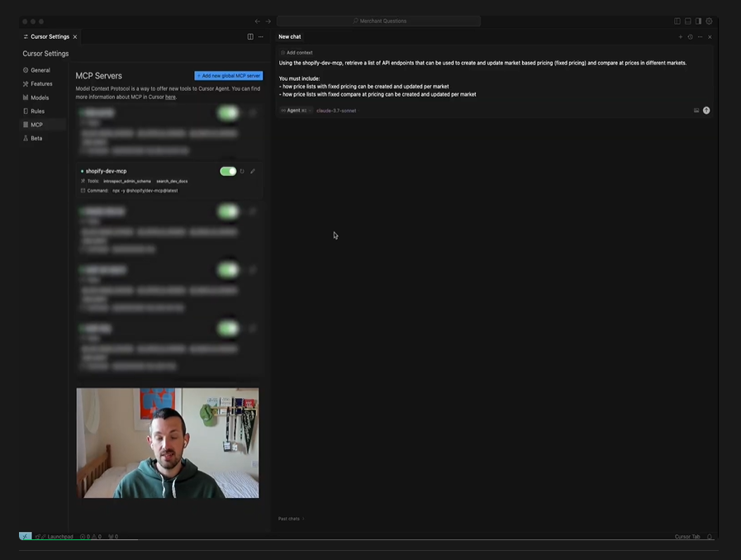Switch to the Models settings section
Image resolution: width=741 pixels, height=560 pixels.
click(x=40, y=97)
